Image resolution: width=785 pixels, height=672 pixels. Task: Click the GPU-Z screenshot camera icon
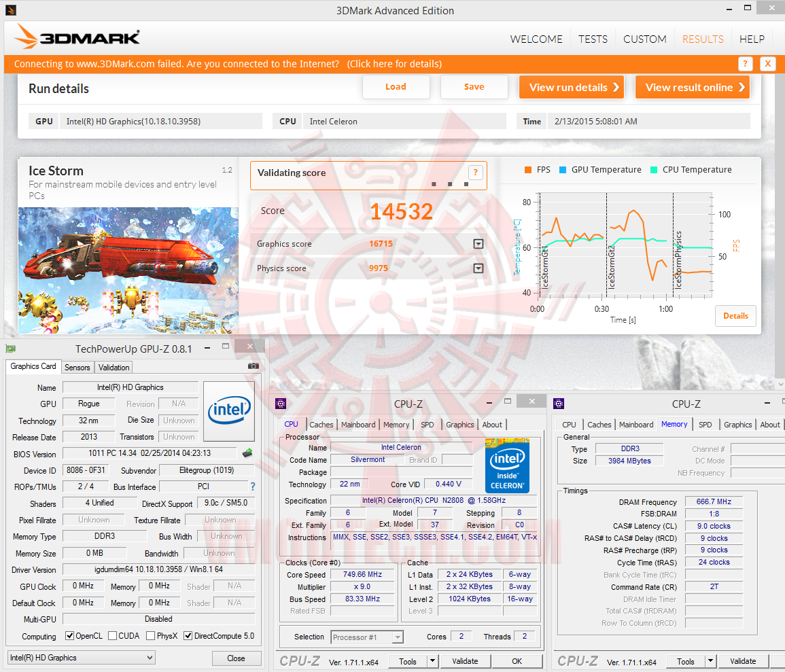[x=254, y=366]
